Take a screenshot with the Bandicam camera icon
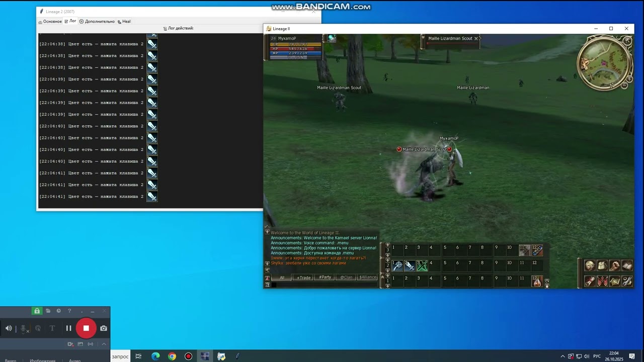 103,328
